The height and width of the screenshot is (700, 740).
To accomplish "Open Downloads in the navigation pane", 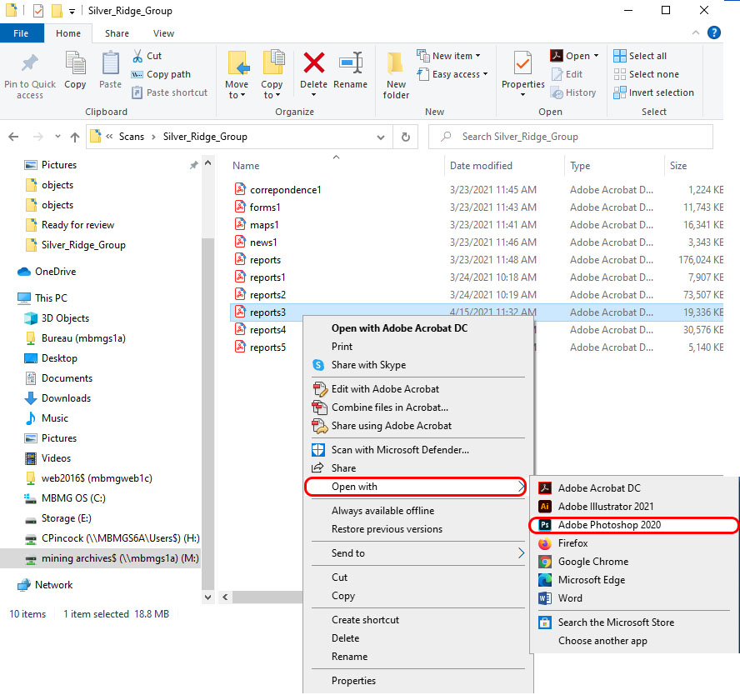I will point(66,398).
